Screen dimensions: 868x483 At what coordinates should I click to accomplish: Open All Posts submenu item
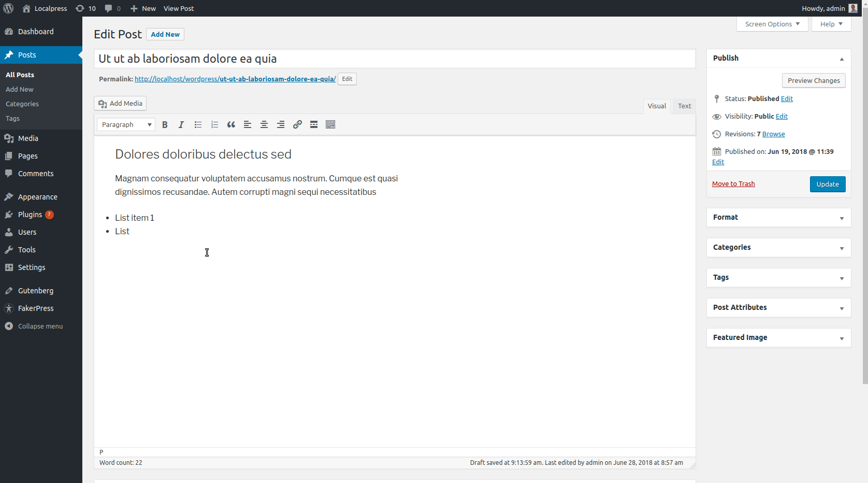point(20,75)
